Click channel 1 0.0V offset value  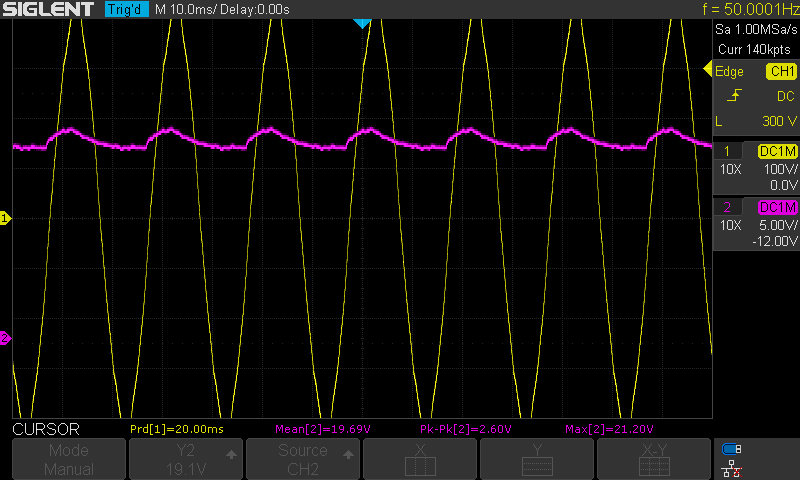coord(783,185)
